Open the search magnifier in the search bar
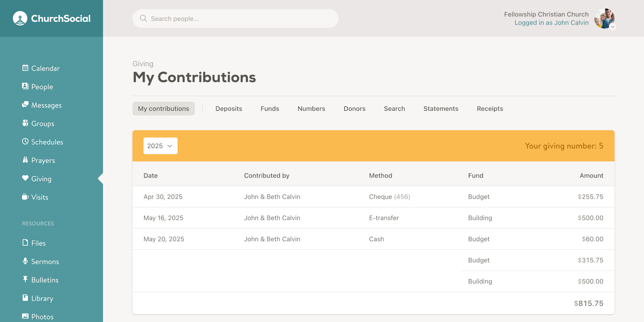 click(x=143, y=18)
